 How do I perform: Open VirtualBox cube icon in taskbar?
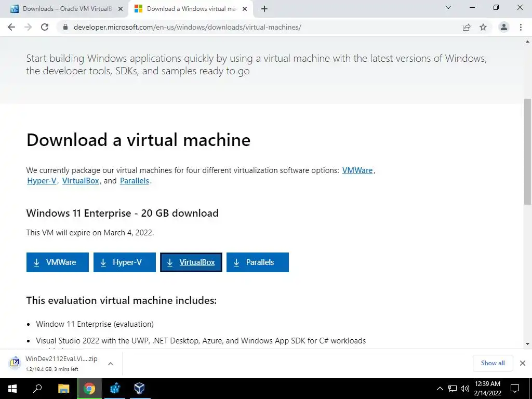(x=139, y=389)
